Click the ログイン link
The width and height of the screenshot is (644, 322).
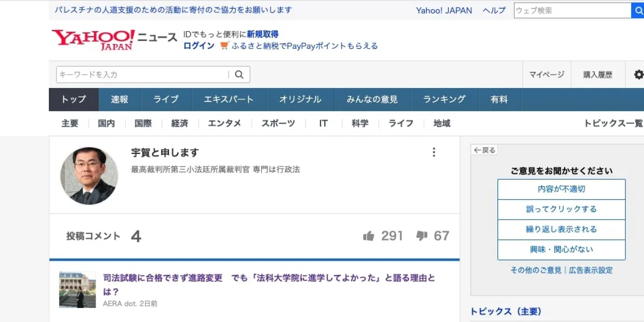(x=199, y=46)
